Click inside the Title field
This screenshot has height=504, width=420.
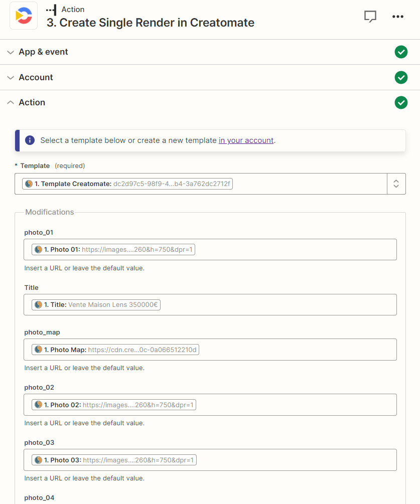click(x=210, y=305)
